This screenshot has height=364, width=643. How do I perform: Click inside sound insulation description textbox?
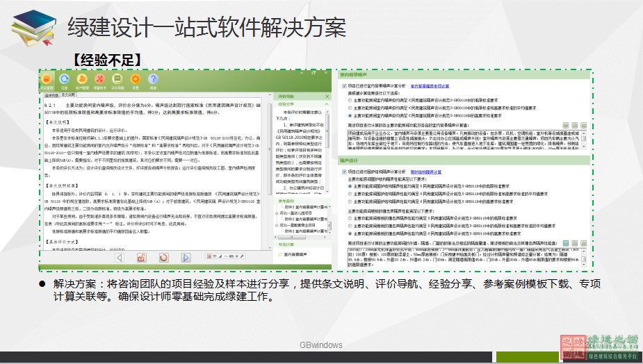tap(464, 258)
